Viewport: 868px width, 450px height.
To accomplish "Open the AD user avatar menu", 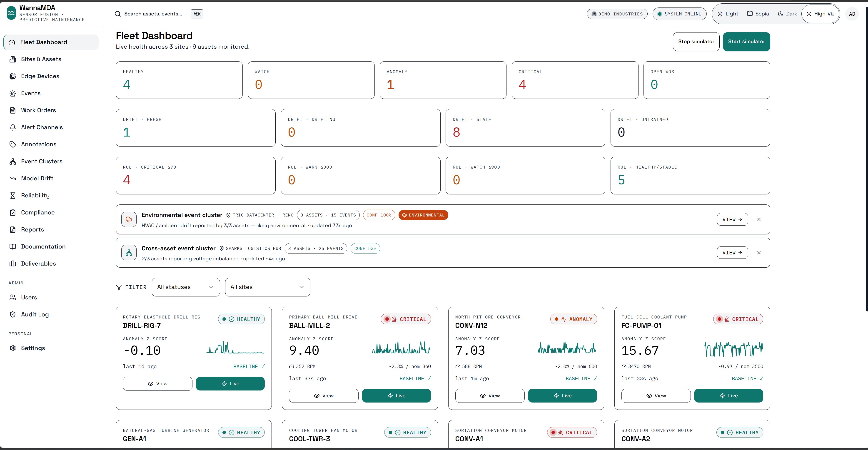I will coord(852,14).
